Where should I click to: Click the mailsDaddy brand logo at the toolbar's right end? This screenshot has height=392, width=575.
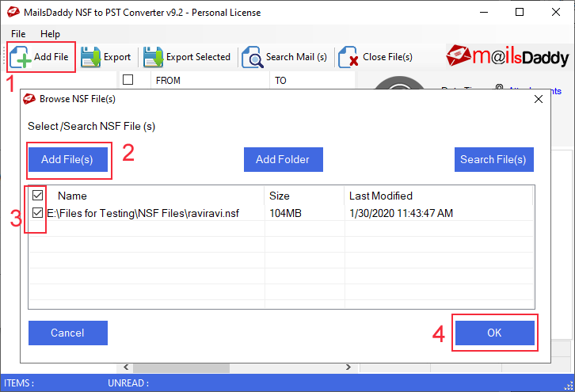pyautogui.click(x=507, y=56)
